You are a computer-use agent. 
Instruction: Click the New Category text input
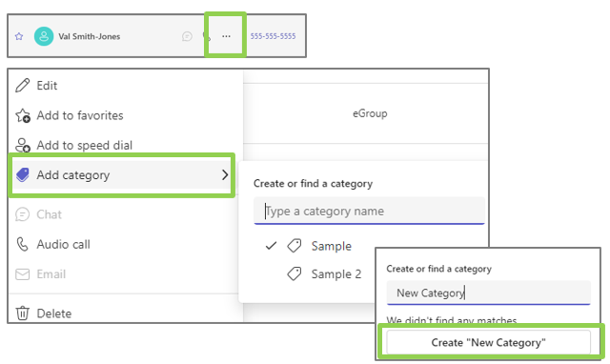pos(489,293)
